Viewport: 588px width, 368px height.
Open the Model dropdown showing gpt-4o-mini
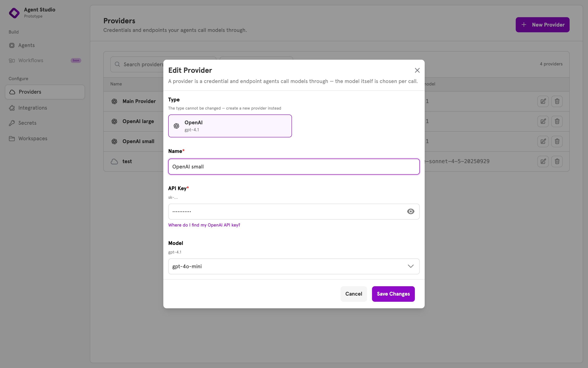[x=294, y=266]
